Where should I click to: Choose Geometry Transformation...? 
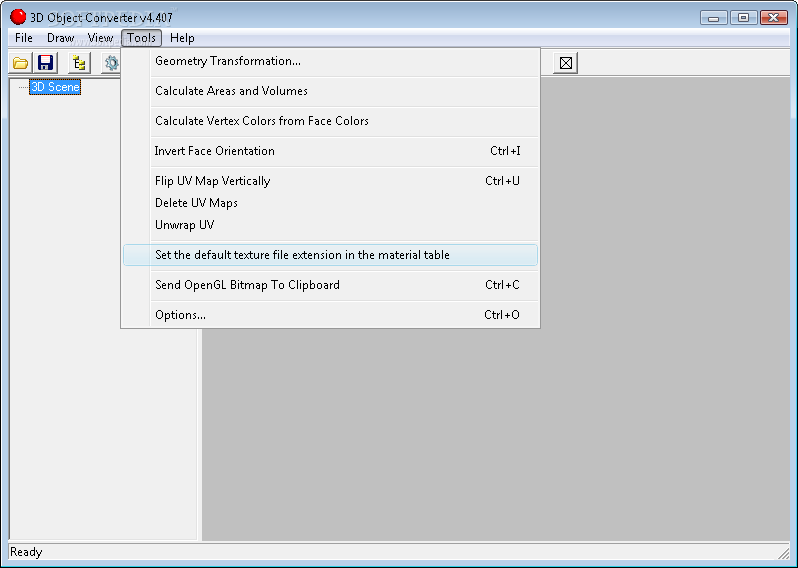click(x=330, y=61)
